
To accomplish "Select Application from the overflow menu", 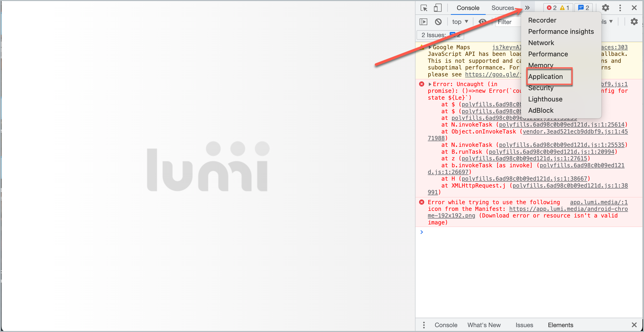I will point(545,77).
